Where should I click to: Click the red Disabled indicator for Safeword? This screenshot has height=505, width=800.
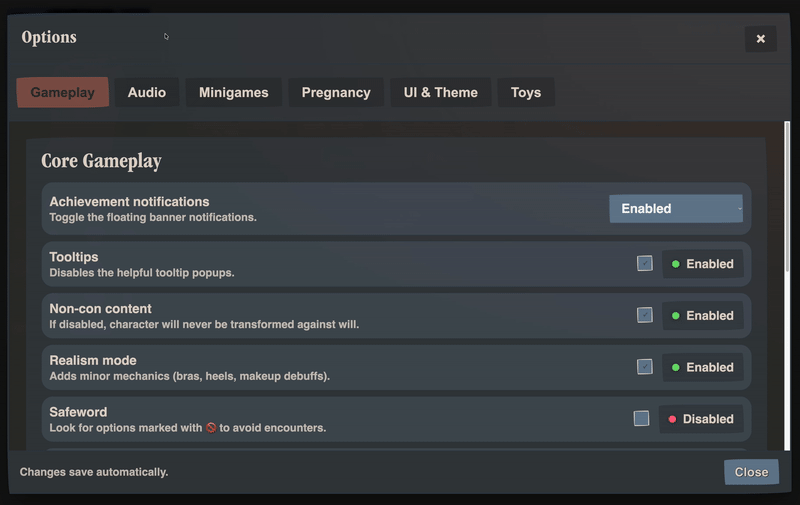pos(700,419)
